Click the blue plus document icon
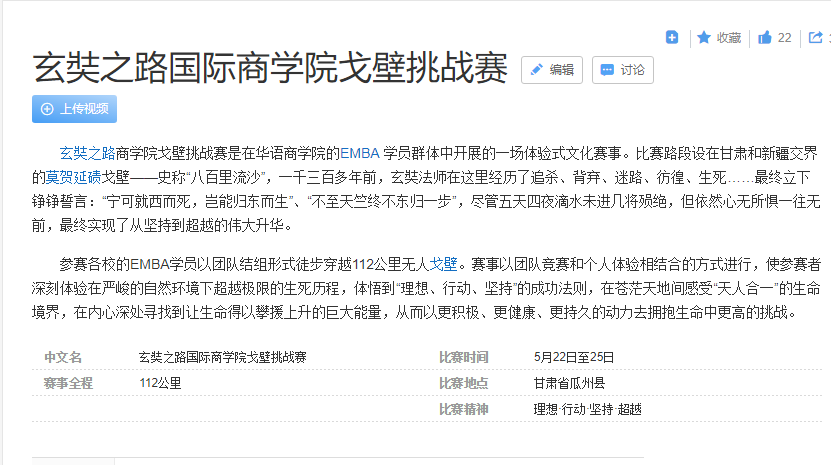The width and height of the screenshot is (831, 465). [672, 38]
